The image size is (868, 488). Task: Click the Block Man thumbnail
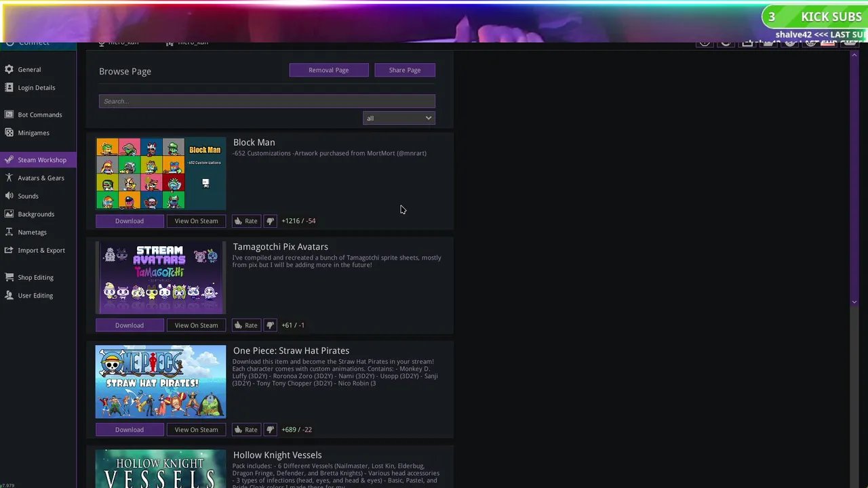[x=161, y=174]
